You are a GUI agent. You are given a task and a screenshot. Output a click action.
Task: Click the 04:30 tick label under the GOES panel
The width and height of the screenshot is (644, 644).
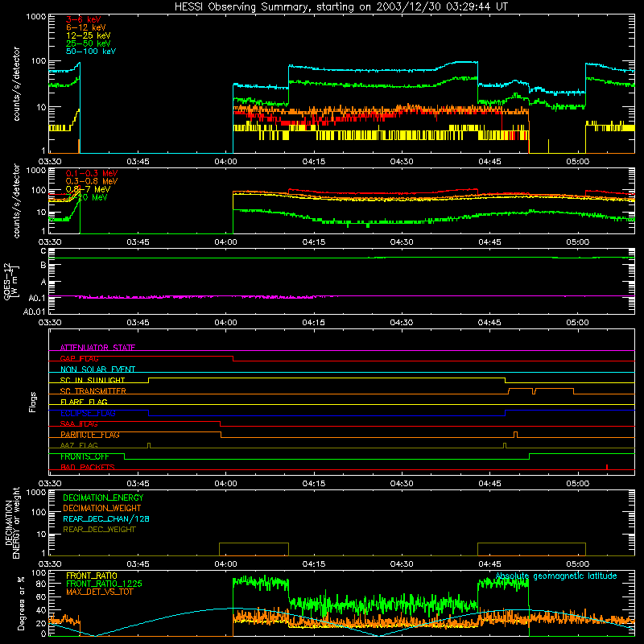[402, 323]
